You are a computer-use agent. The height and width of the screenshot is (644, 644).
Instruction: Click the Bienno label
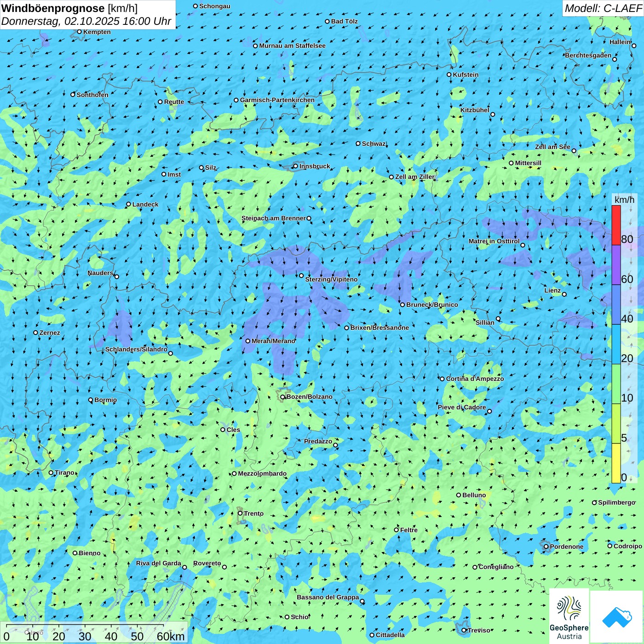(x=89, y=553)
